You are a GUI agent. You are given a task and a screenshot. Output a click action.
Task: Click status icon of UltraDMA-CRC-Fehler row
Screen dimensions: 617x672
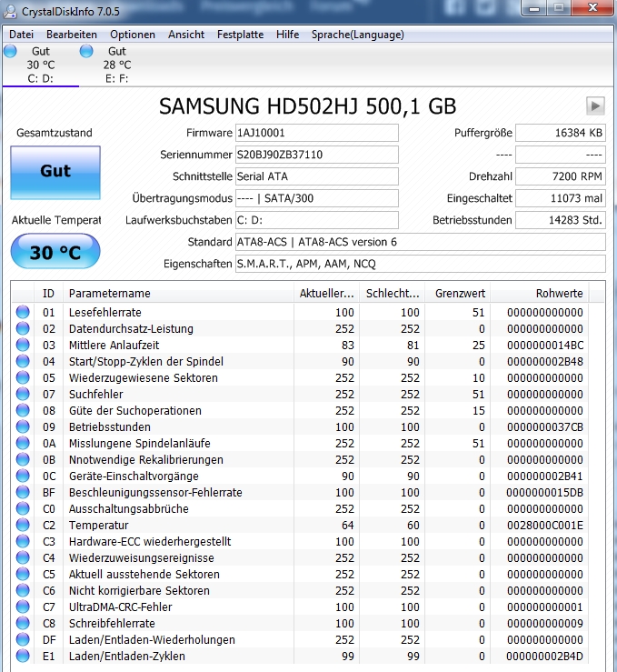pyautogui.click(x=23, y=607)
